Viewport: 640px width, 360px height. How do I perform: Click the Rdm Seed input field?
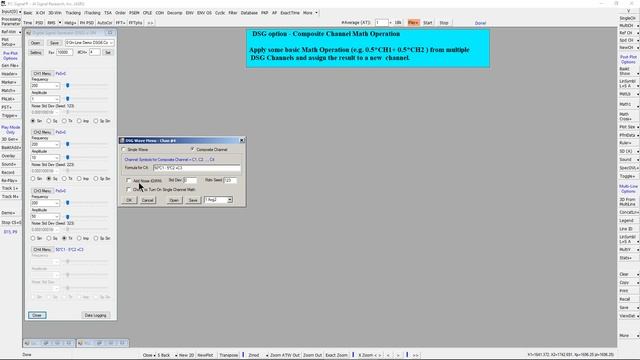[230, 180]
